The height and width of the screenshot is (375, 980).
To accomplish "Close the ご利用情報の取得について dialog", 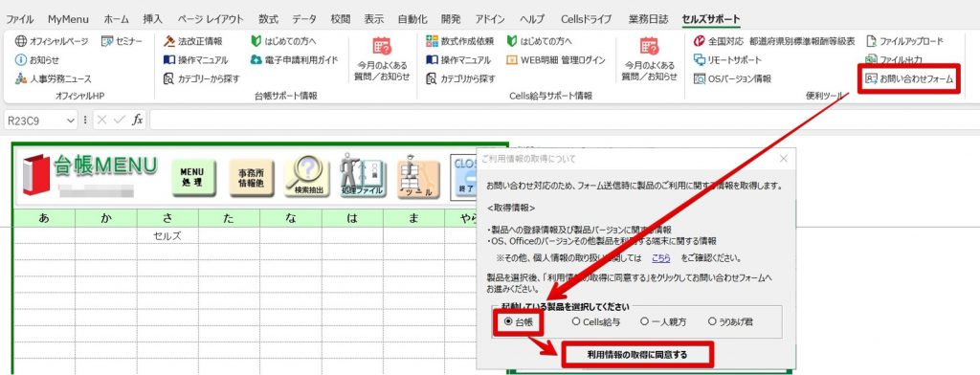I will pos(784,159).
